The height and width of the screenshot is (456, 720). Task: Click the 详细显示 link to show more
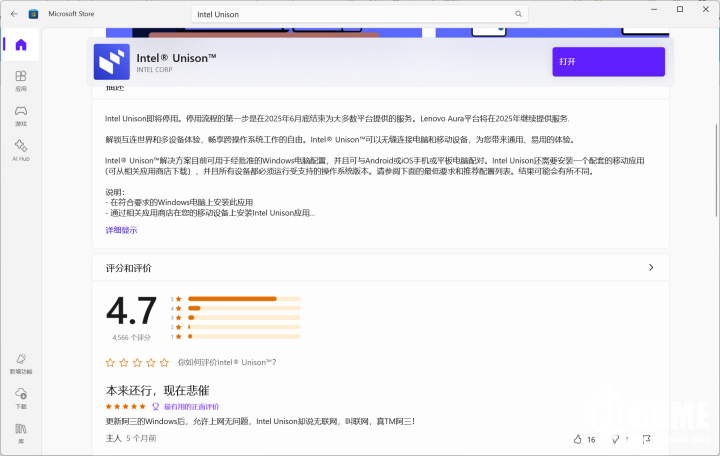[x=121, y=230]
